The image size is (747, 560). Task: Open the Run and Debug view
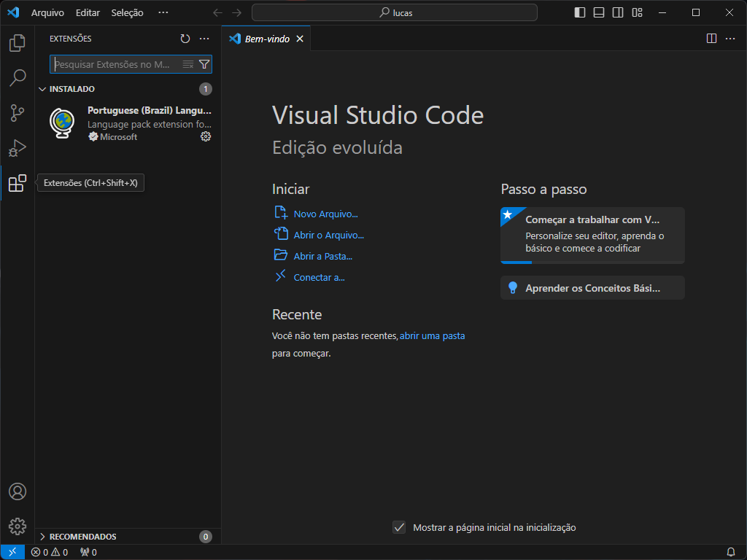pyautogui.click(x=17, y=148)
